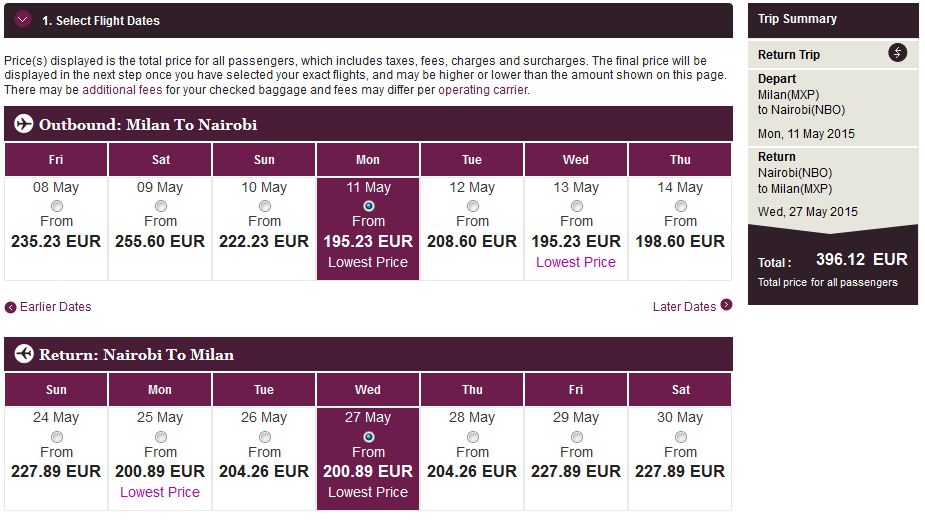925x520 pixels.
Task: Collapse the Select Flight Dates section
Action: coord(23,20)
